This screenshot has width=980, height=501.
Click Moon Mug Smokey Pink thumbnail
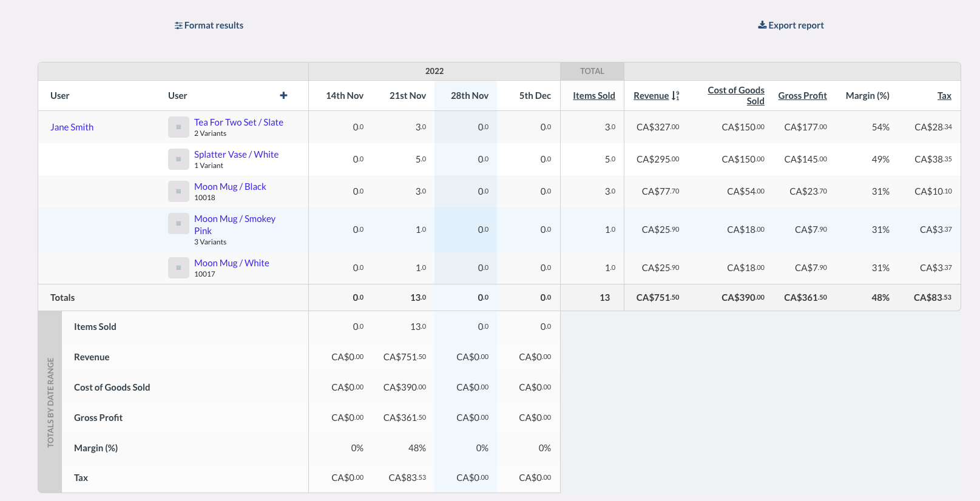coord(178,224)
